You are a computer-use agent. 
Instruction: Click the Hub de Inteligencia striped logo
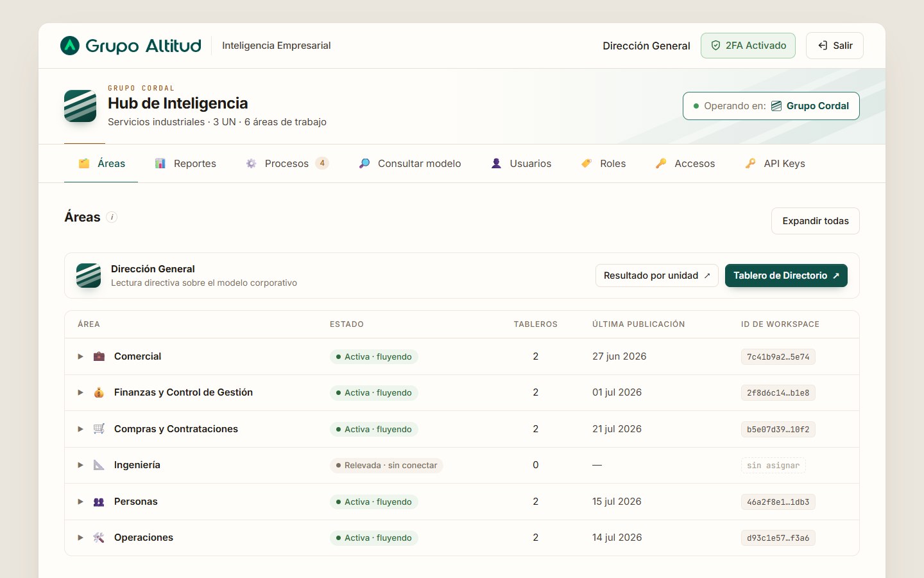[80, 106]
